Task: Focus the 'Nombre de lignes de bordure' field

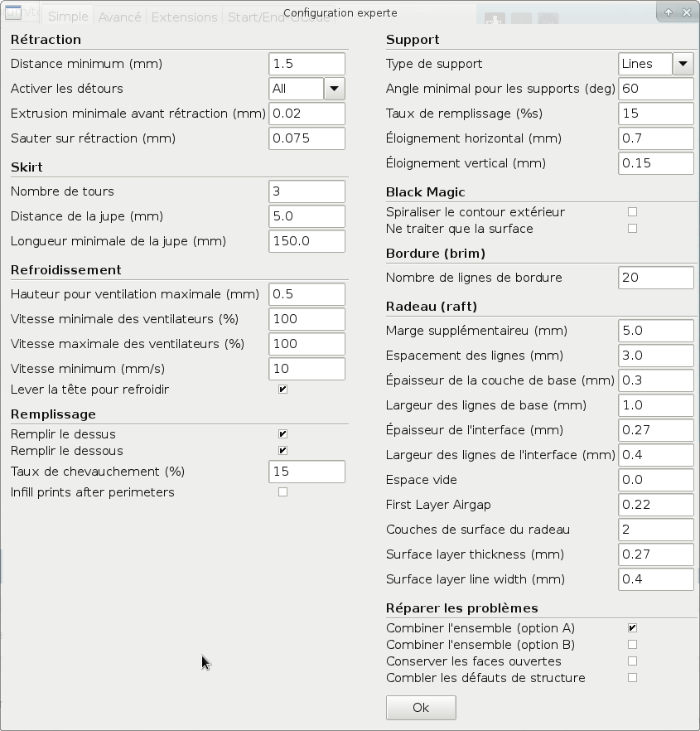Action: point(656,278)
